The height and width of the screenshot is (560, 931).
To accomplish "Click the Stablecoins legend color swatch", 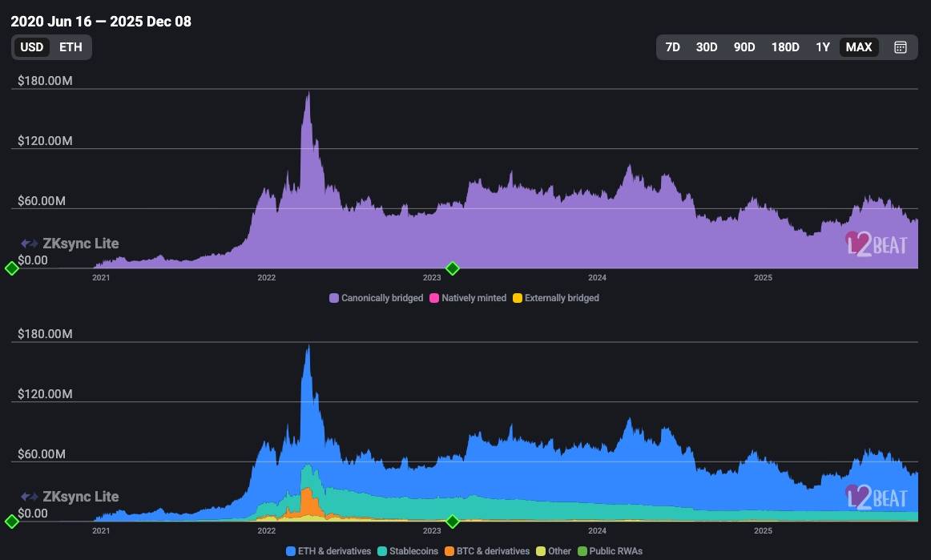I will [x=382, y=551].
